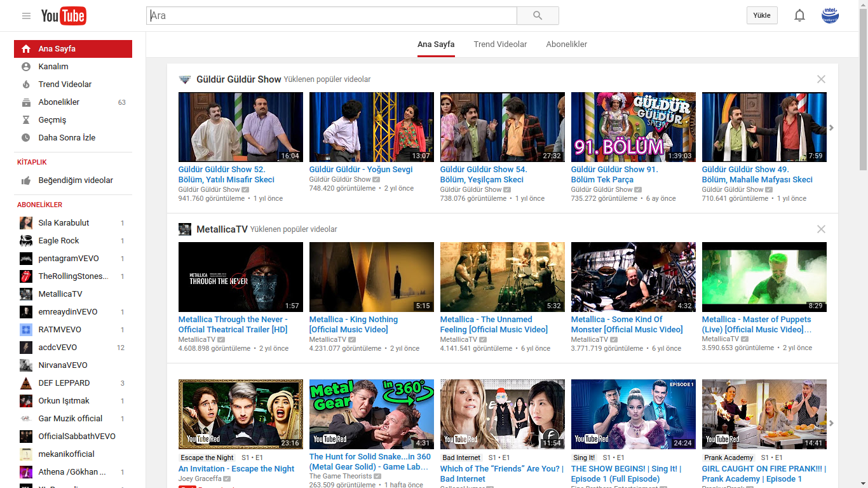
Task: Click The Game Theorists channel name
Action: 341,476
